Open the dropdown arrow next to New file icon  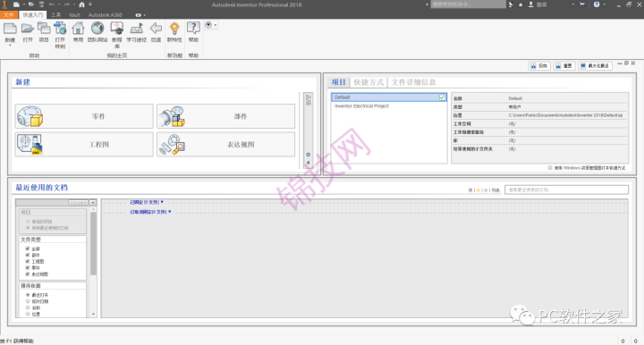pos(23,4)
